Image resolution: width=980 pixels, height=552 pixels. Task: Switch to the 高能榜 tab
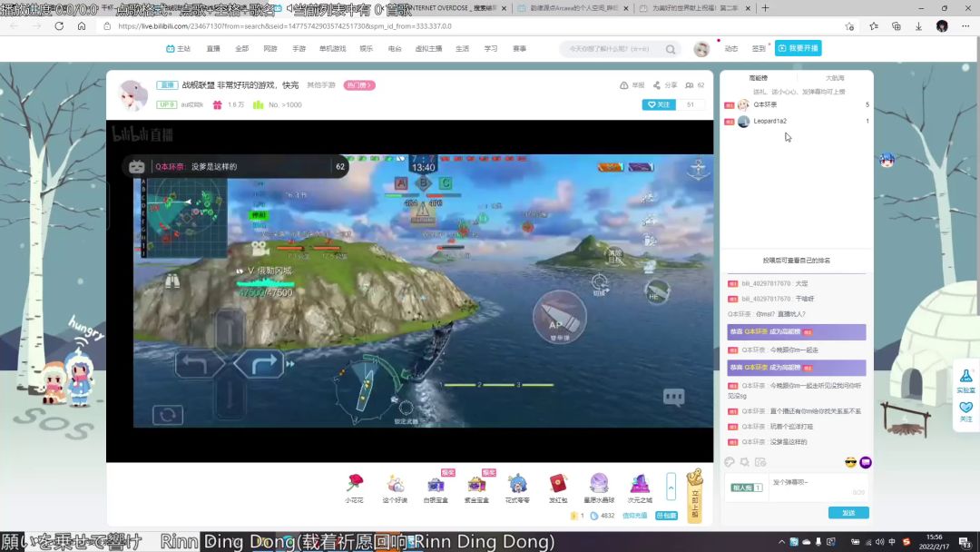click(x=758, y=78)
